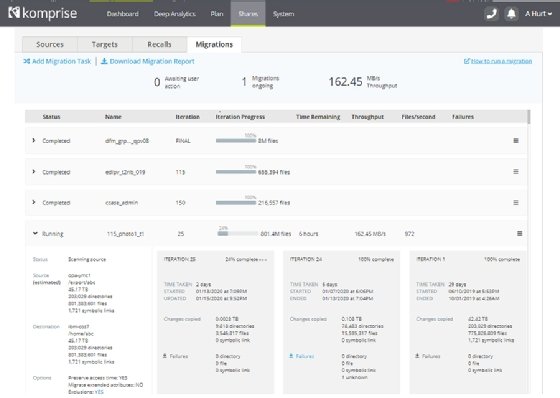Image resolution: width=560 pixels, height=398 pixels.
Task: Click the Failures column header
Action: (463, 117)
